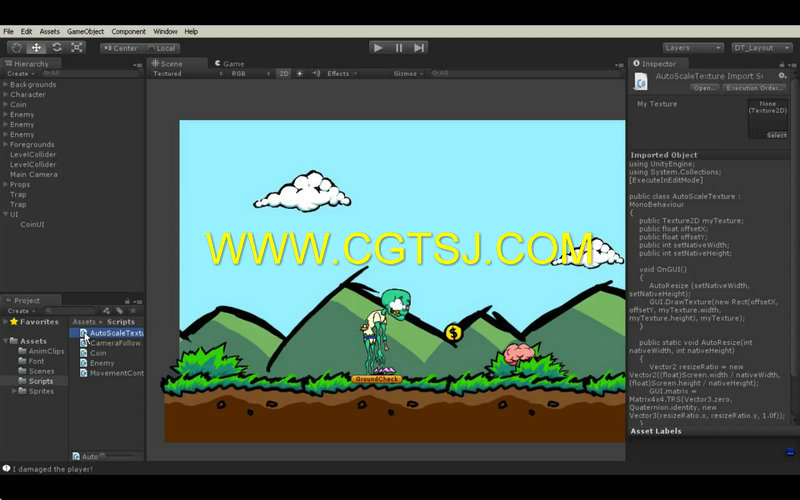Open the File menu
This screenshot has height=500, width=800.
8,32
